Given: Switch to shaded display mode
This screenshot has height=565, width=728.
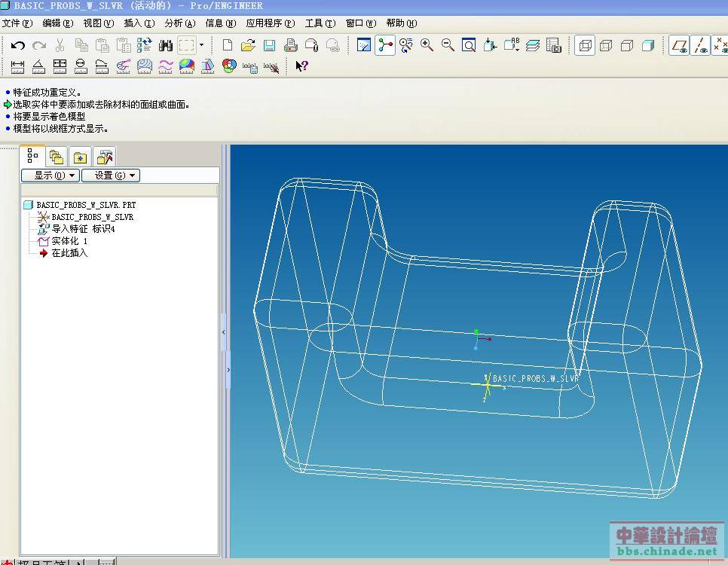Looking at the screenshot, I should 648,45.
